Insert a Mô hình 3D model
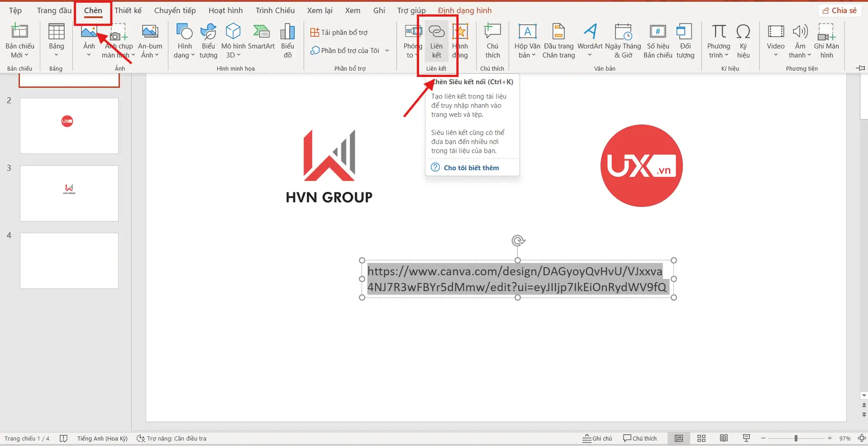The image size is (868, 446). pyautogui.click(x=233, y=41)
